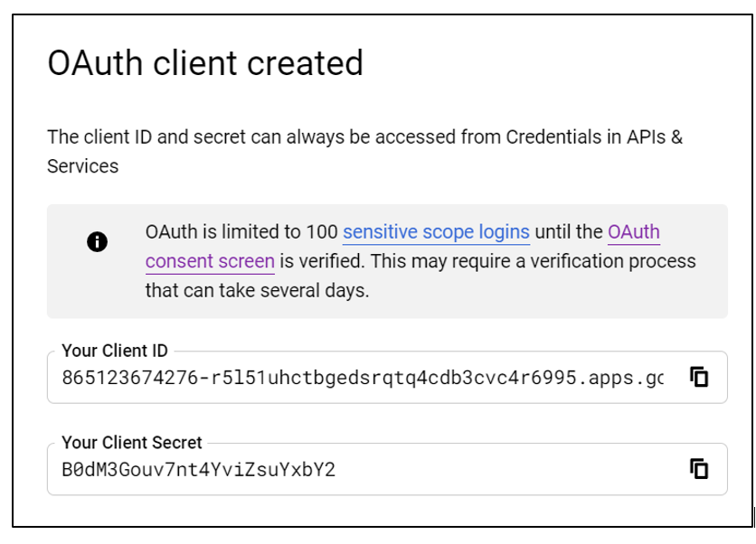Viewport: 756px width, 544px height.
Task: Open the OAuth consent screen link
Action: (633, 232)
